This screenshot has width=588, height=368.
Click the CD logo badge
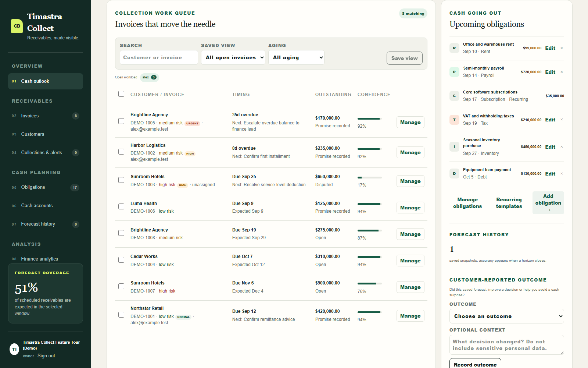[17, 26]
